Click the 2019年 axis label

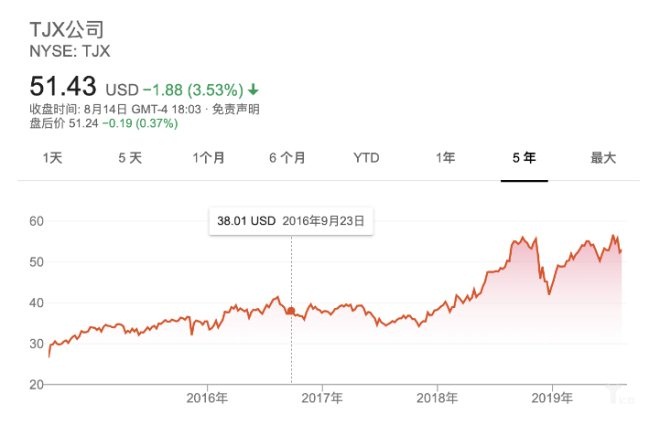point(553,397)
